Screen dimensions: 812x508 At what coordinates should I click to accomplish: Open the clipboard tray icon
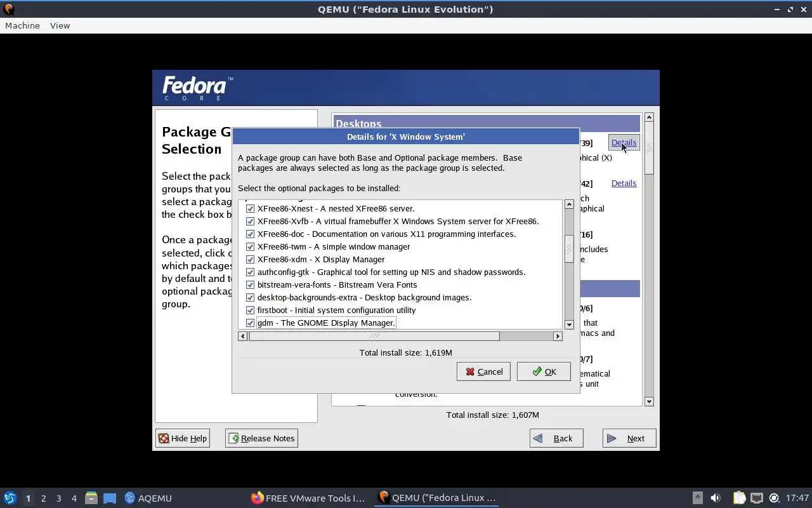pyautogui.click(x=739, y=498)
